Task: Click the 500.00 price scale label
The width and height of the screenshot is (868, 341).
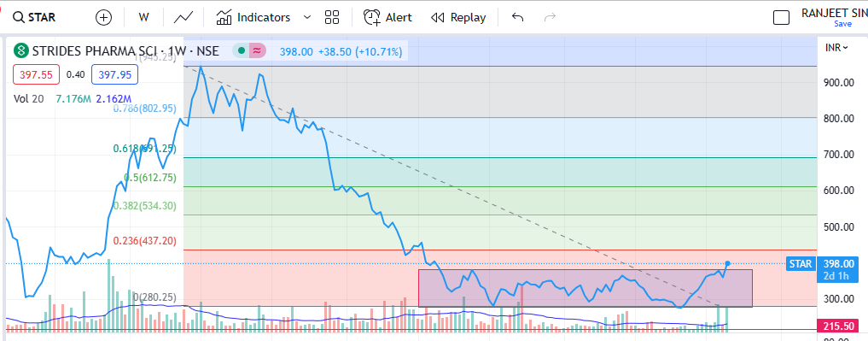Action: pos(838,226)
